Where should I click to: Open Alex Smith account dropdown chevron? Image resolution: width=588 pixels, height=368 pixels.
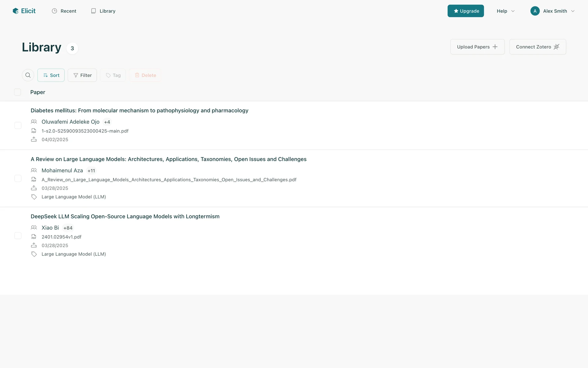(x=573, y=11)
